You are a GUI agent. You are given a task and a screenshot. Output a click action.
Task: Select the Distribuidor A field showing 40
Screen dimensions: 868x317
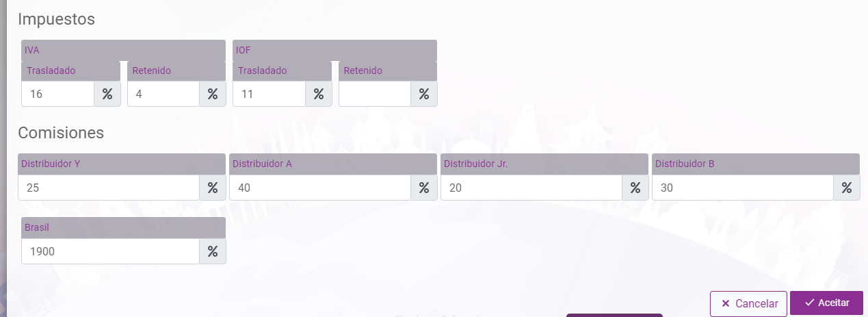click(320, 188)
